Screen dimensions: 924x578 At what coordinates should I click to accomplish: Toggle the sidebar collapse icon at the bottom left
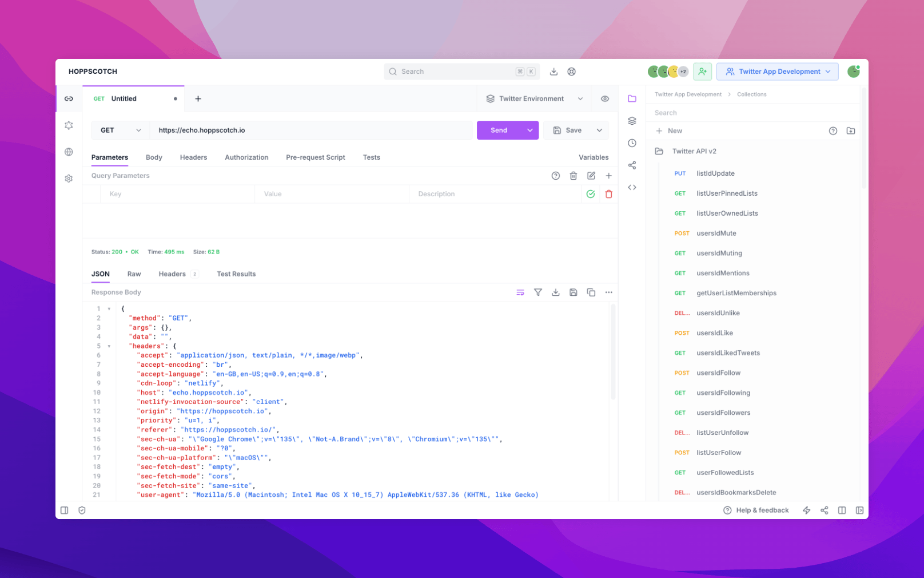65,510
